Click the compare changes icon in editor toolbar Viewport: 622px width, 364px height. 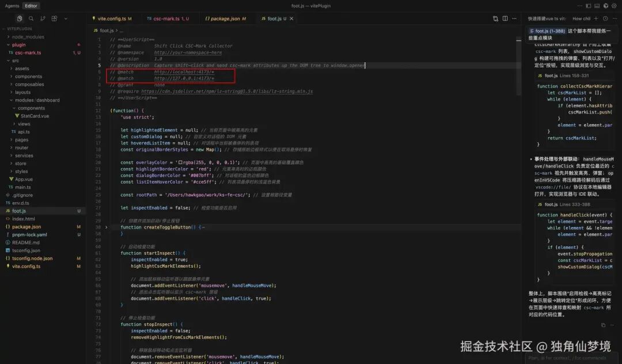(495, 18)
